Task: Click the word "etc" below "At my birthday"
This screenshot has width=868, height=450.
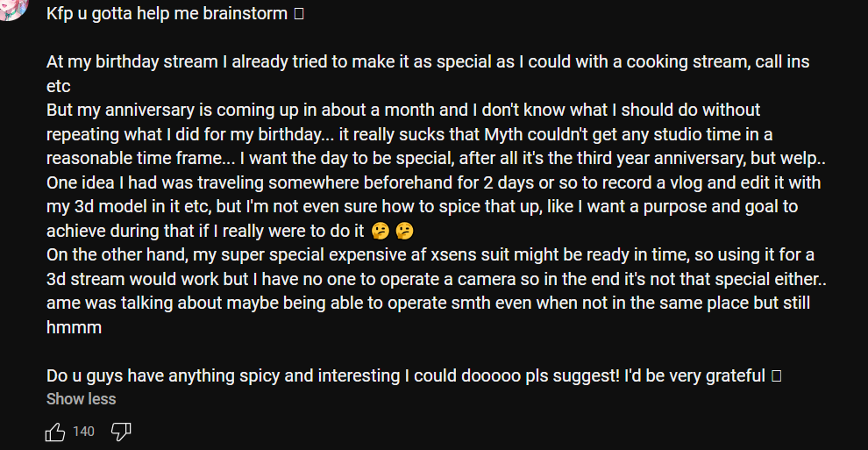Action: point(58,86)
